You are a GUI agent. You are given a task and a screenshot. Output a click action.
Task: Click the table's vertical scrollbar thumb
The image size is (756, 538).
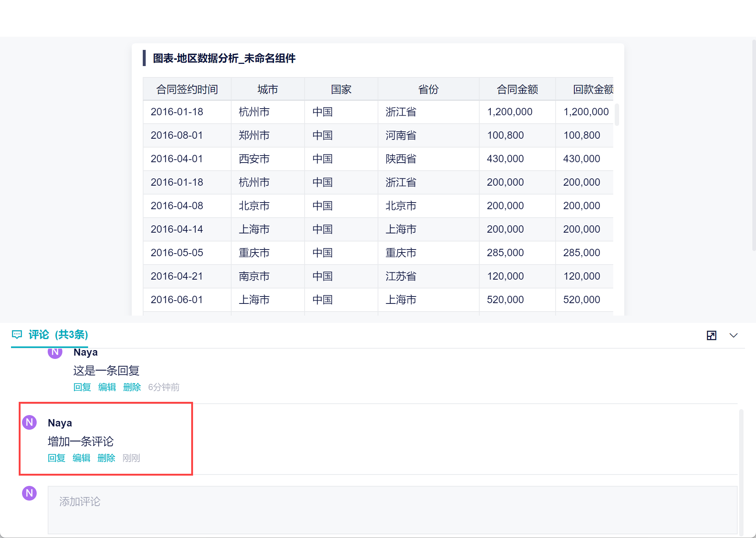[617, 114]
